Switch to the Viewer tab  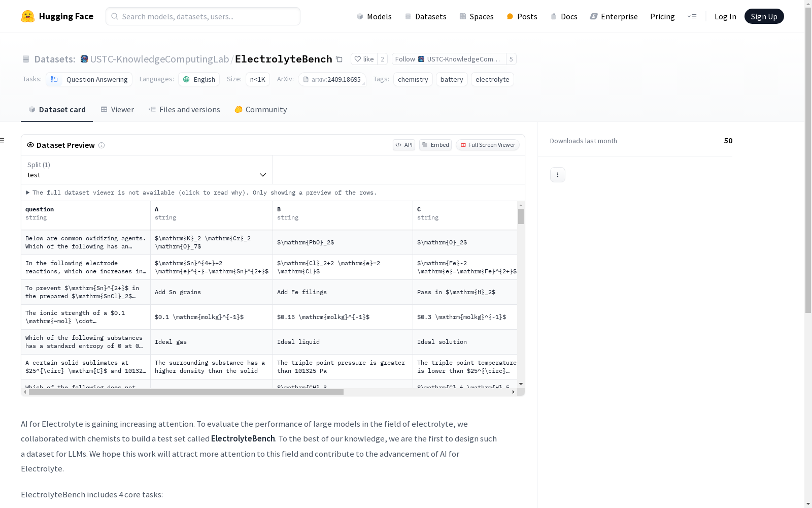pos(117,110)
